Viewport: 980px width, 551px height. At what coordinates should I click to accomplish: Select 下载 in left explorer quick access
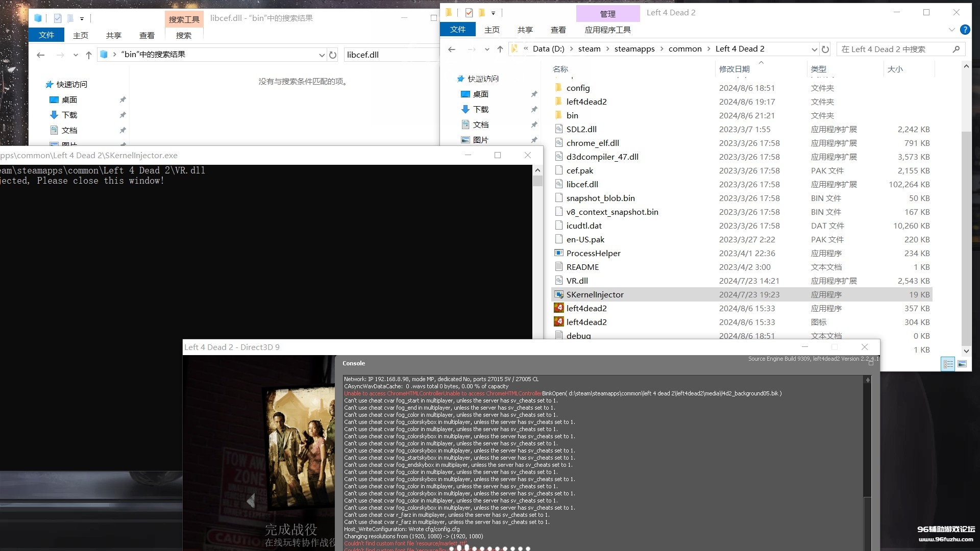(x=69, y=115)
